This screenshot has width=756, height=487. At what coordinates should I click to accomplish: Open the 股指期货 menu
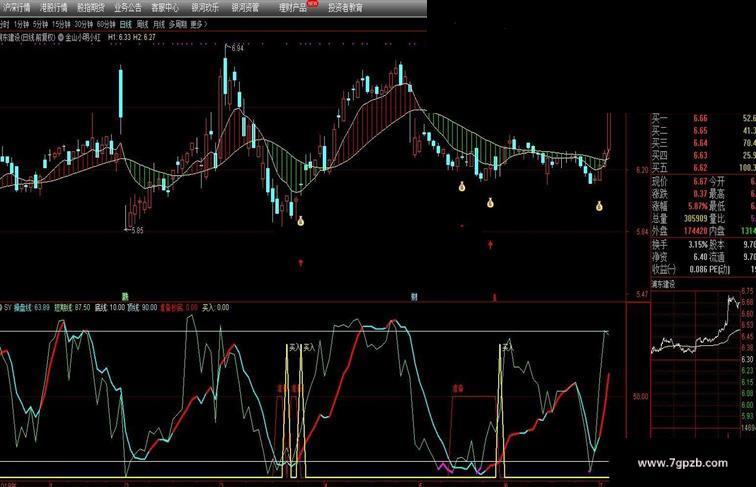(91, 7)
